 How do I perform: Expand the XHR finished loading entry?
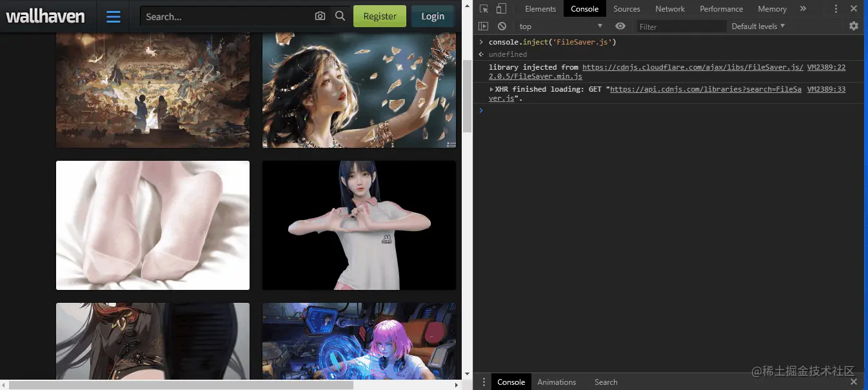pos(491,89)
